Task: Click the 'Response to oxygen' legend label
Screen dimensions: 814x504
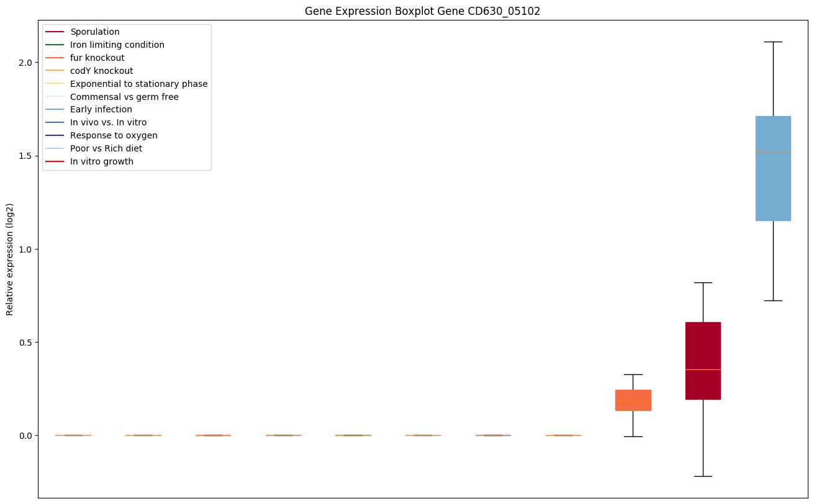Action: click(114, 136)
